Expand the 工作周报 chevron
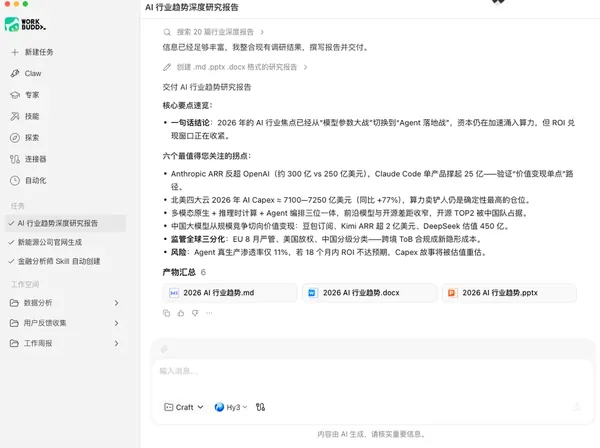 coord(116,344)
